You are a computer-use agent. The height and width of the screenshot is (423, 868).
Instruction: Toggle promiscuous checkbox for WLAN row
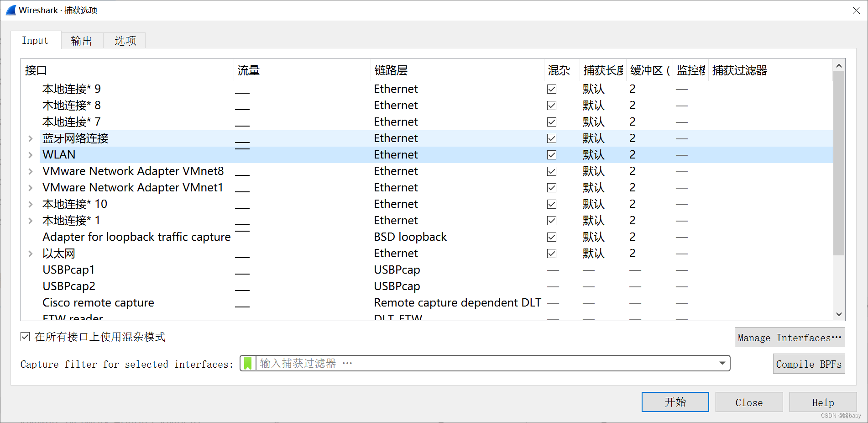click(x=552, y=155)
